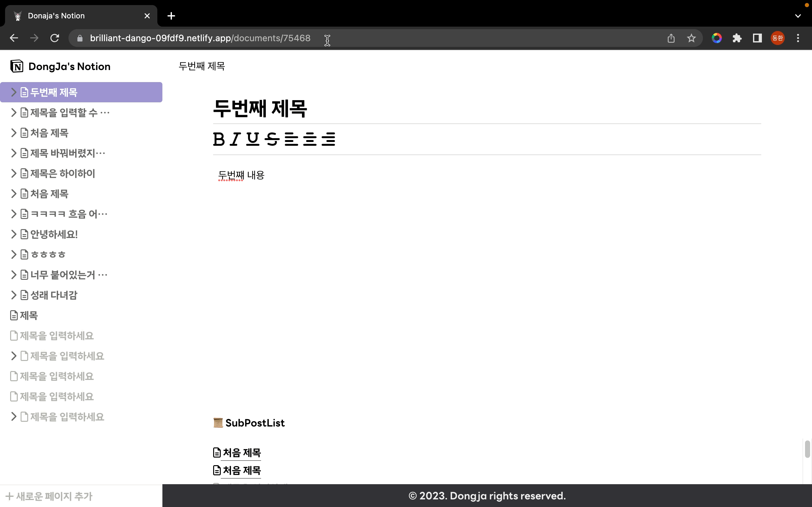The image size is (812, 507).
Task: Align text right in editor toolbar
Action: pyautogui.click(x=328, y=139)
